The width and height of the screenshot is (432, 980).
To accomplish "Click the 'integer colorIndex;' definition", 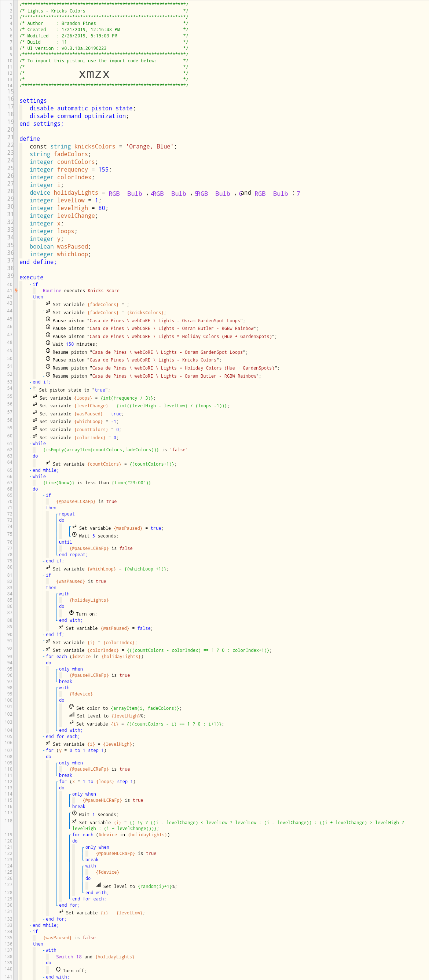I will coord(62,177).
